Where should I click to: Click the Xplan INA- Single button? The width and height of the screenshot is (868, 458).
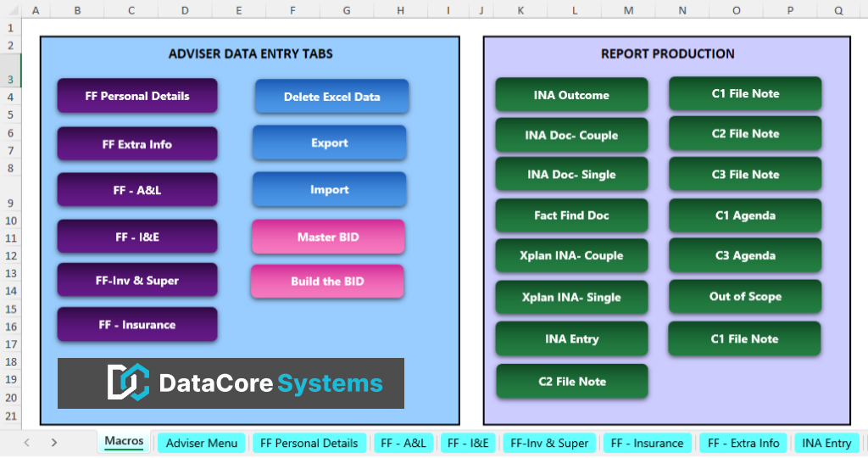571,298
